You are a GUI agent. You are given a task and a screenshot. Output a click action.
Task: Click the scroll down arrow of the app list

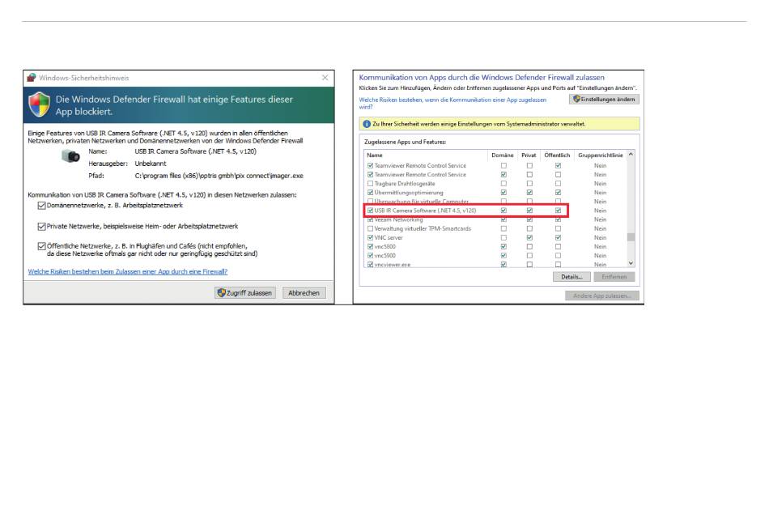(631, 263)
